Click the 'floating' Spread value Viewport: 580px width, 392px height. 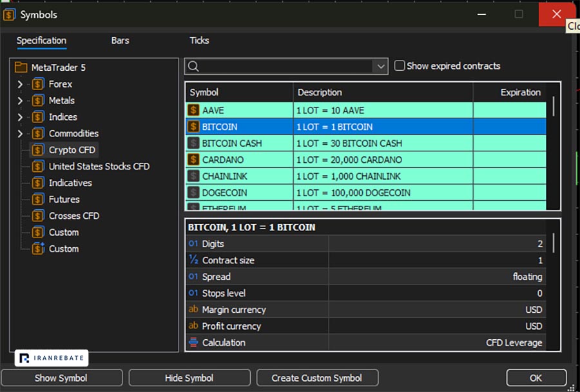point(527,276)
